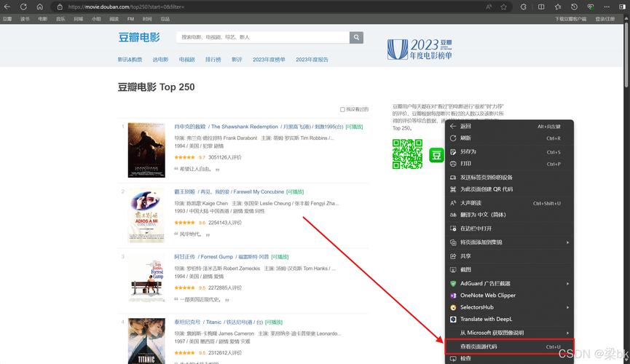Open 排行榜 tab
The height and width of the screenshot is (364, 630).
coord(213,60)
